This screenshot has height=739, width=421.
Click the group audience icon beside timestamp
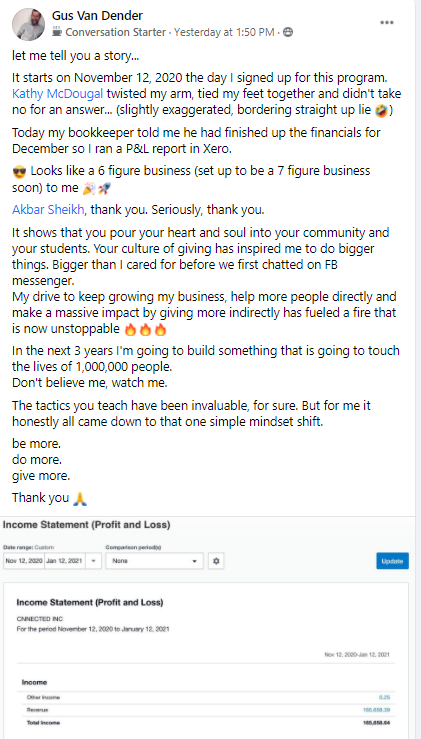click(288, 32)
